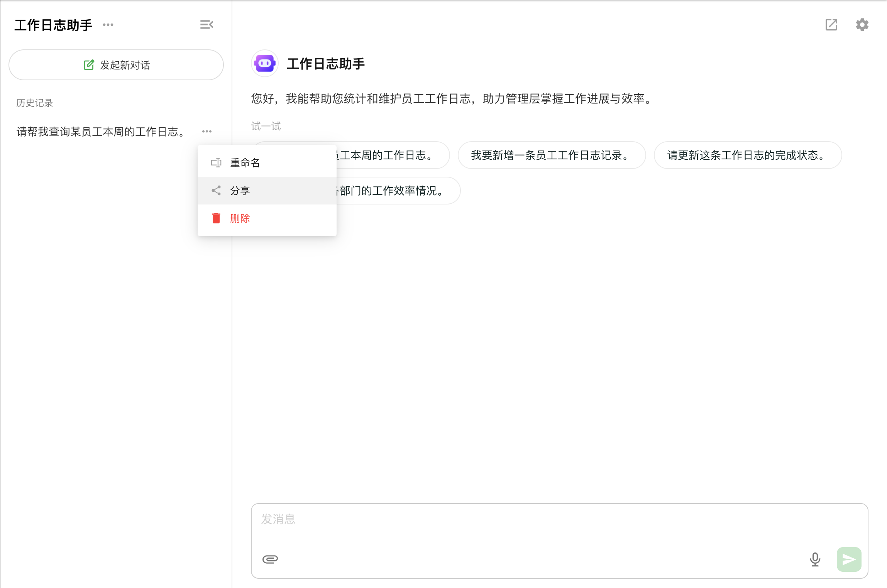Click the rename icon in the menu

tap(216, 163)
